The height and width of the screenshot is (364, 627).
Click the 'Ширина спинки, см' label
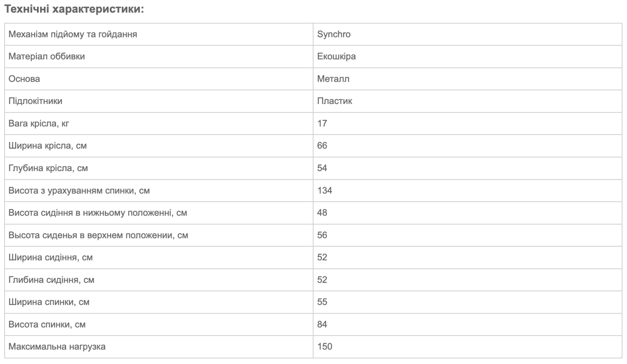(x=49, y=302)
